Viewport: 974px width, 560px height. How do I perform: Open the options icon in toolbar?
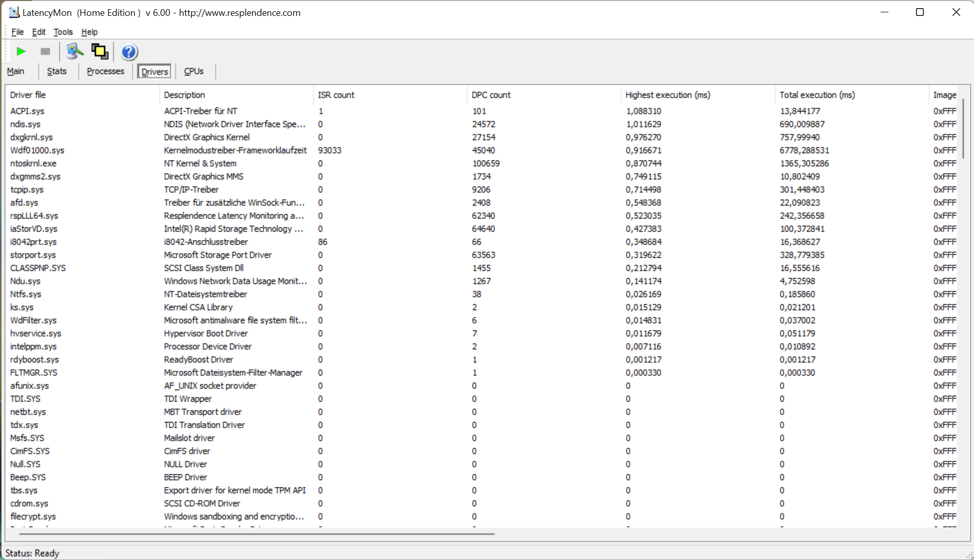pos(75,52)
